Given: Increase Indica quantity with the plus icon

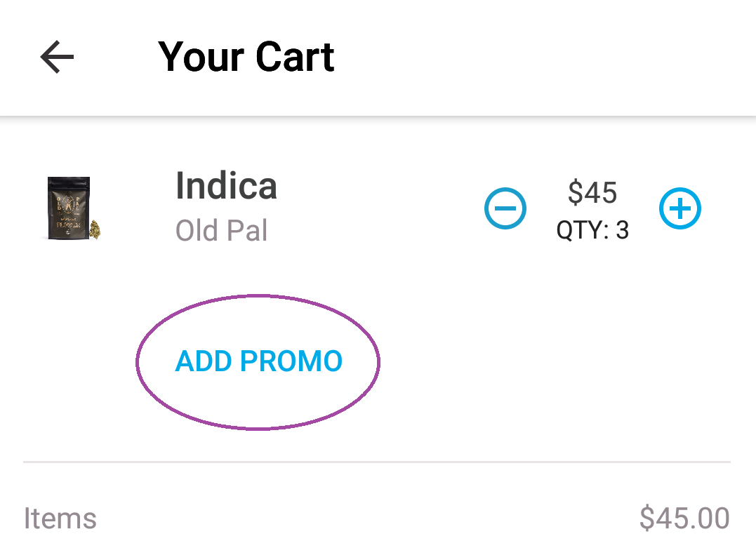Looking at the screenshot, I should 679,208.
